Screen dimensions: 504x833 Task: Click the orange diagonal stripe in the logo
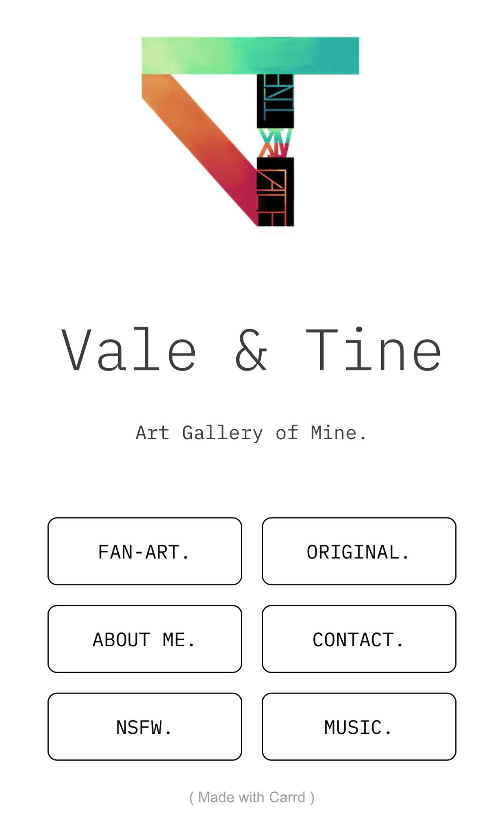[199, 142]
